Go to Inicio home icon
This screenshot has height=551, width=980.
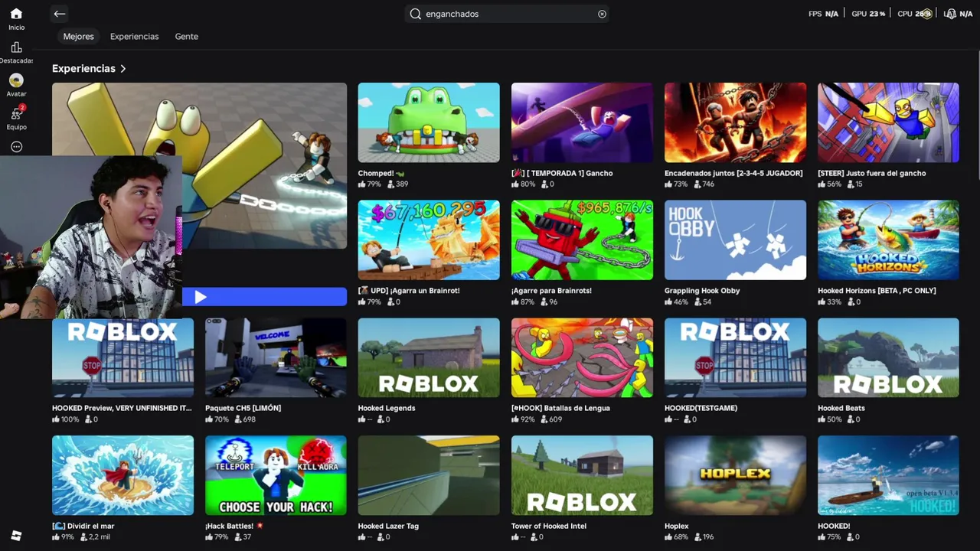[16, 14]
